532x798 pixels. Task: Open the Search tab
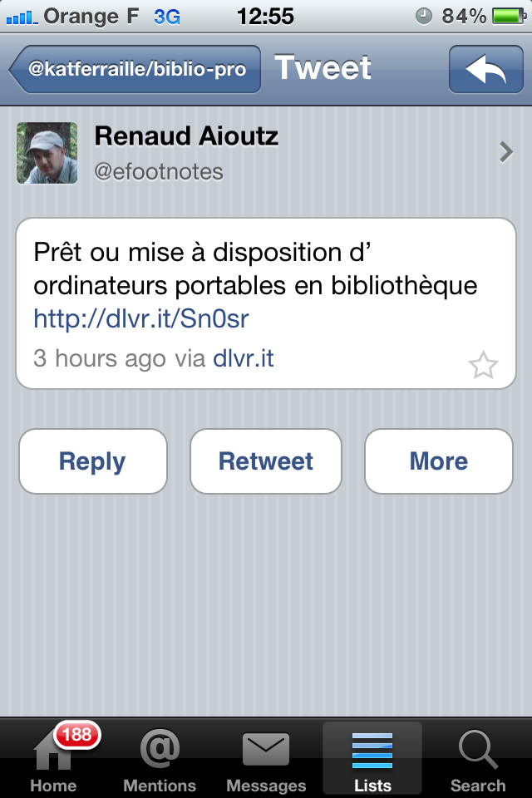(x=478, y=760)
